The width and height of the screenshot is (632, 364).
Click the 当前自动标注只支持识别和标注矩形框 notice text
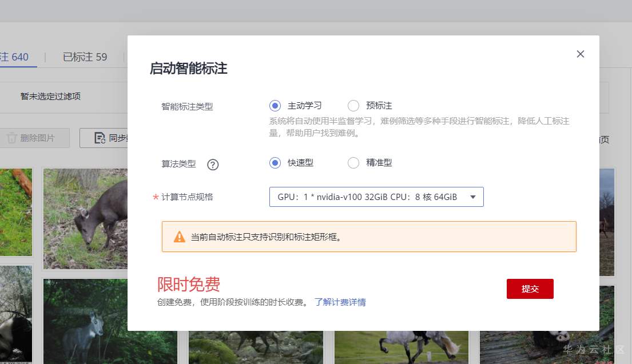pyautogui.click(x=267, y=237)
